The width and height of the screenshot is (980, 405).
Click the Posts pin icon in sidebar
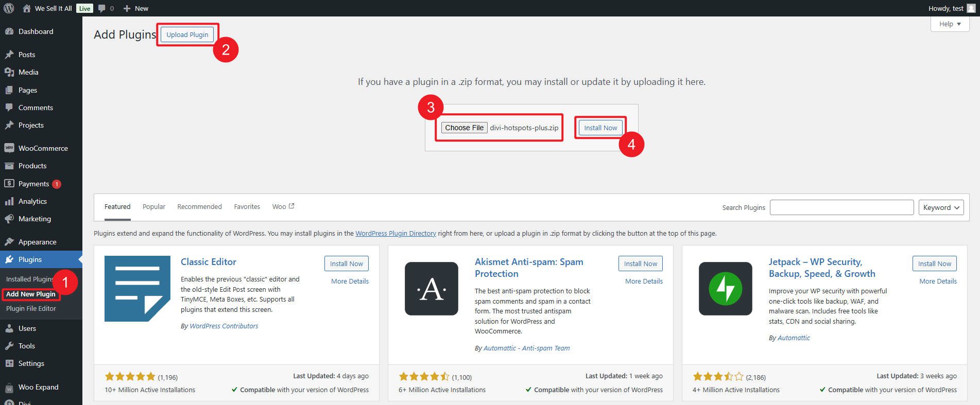(9, 55)
